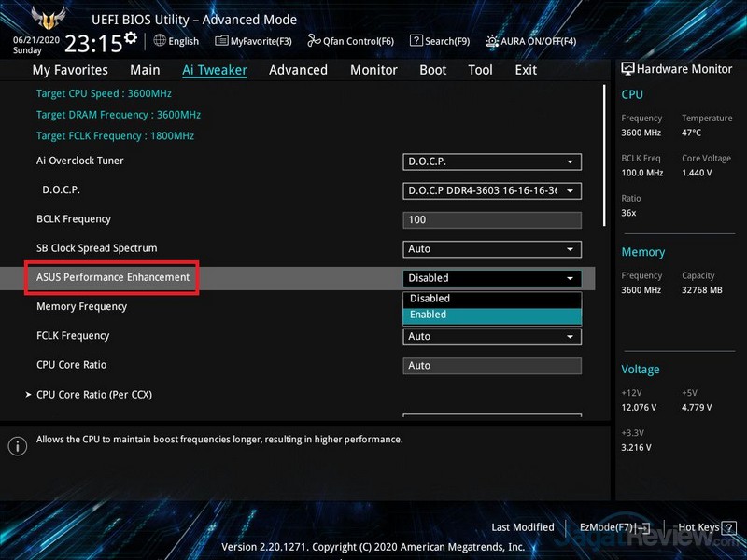Select Enabled in the dropdown list
This screenshot has height=560, width=747.
[x=492, y=315]
